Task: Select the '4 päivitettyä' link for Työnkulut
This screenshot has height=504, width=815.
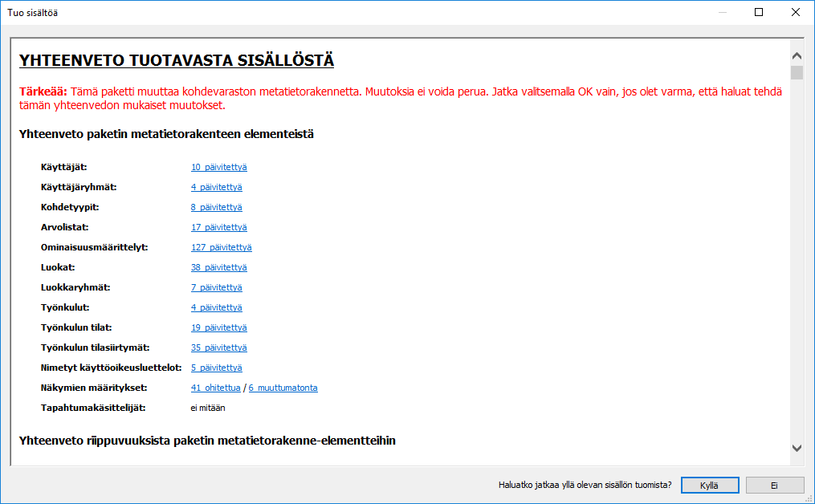Action: coord(216,307)
